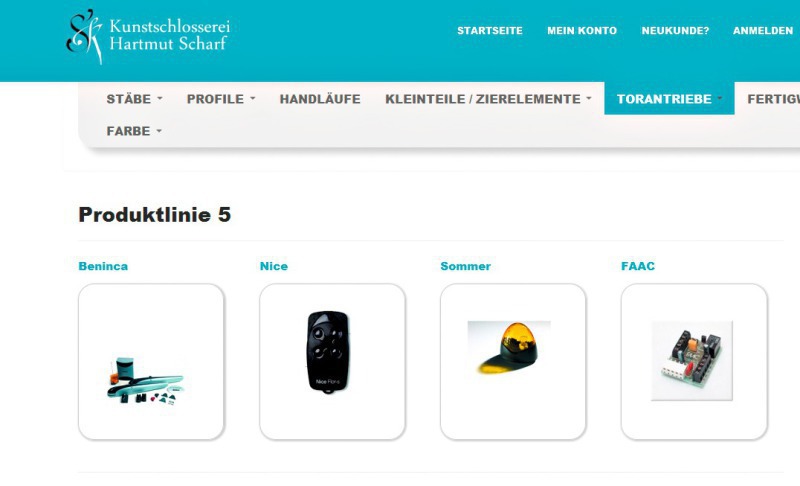
Task: Open the Sommer brand link
Action: pos(465,266)
